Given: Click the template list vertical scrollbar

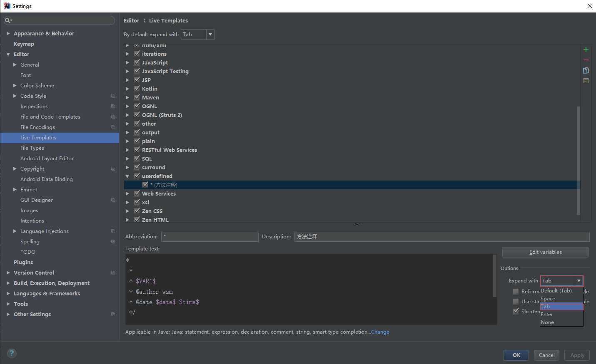Looking at the screenshot, I should tap(578, 160).
